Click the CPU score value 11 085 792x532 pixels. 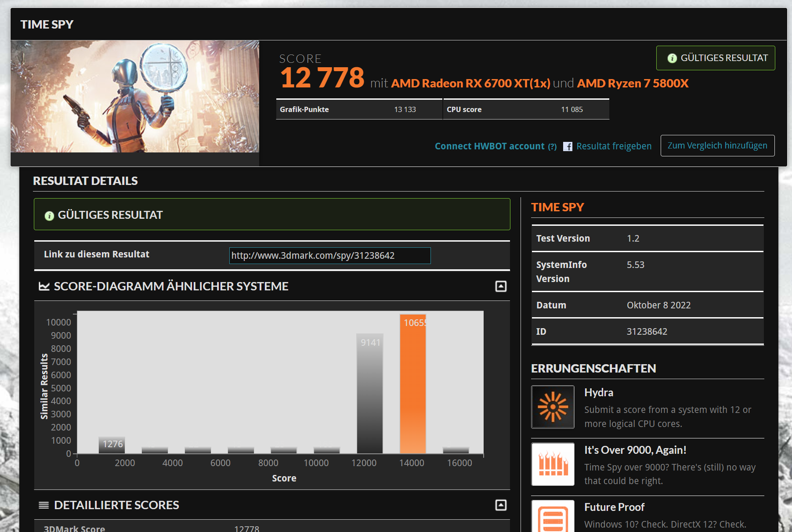click(x=572, y=109)
